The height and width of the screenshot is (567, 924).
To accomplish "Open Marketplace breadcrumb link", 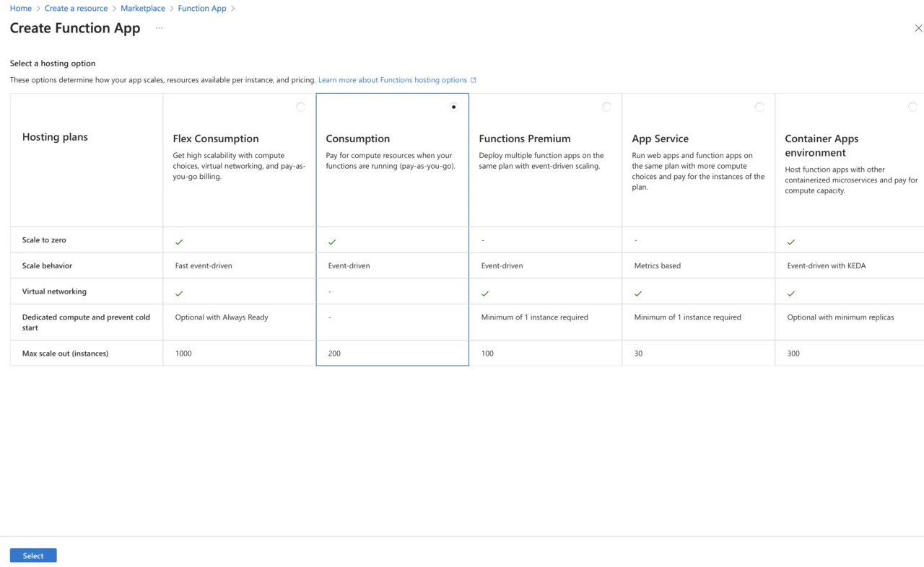I will click(143, 9).
